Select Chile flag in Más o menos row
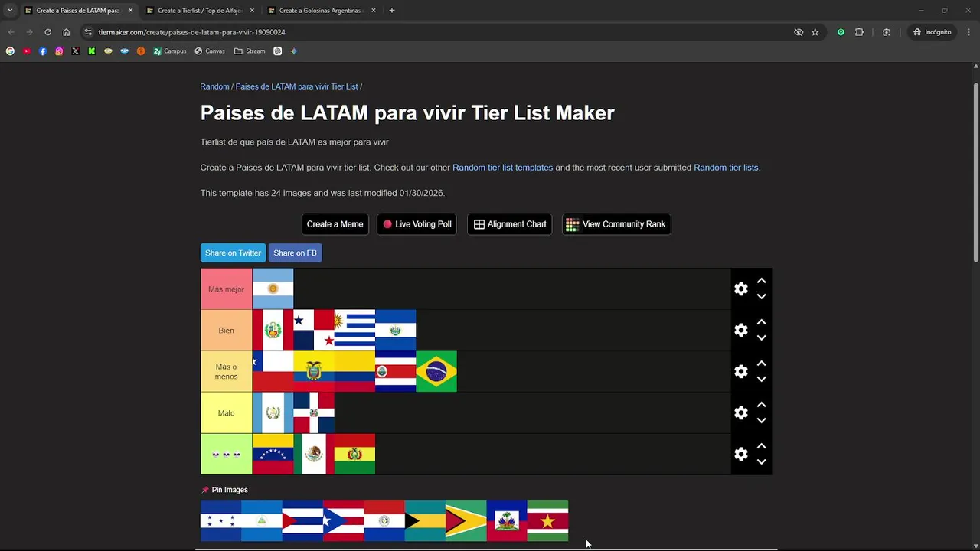This screenshot has height=551, width=980. pos(273,372)
